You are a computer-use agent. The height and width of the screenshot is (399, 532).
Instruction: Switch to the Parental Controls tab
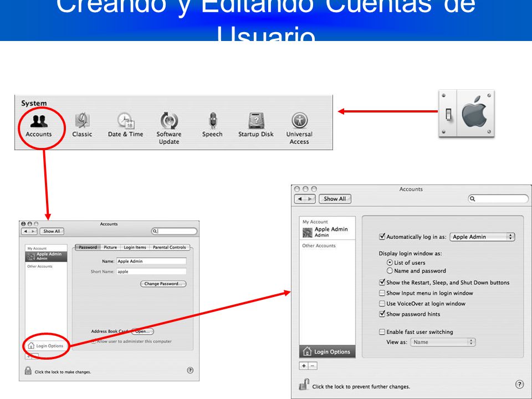(x=170, y=247)
